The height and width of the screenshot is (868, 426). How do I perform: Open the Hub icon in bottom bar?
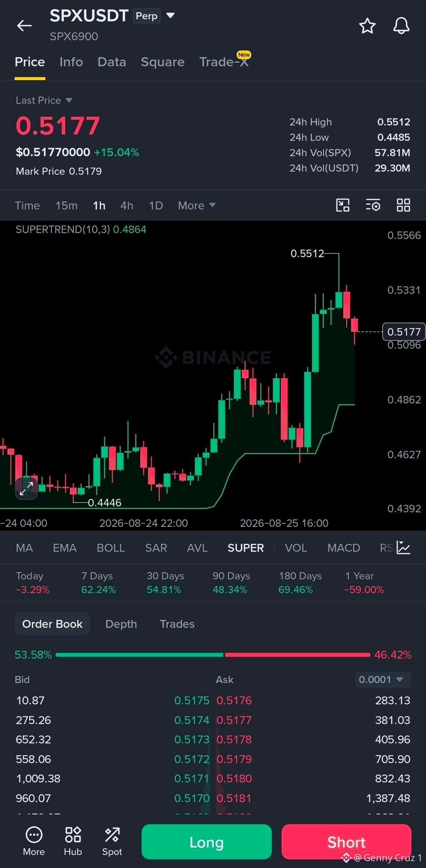pyautogui.click(x=73, y=841)
